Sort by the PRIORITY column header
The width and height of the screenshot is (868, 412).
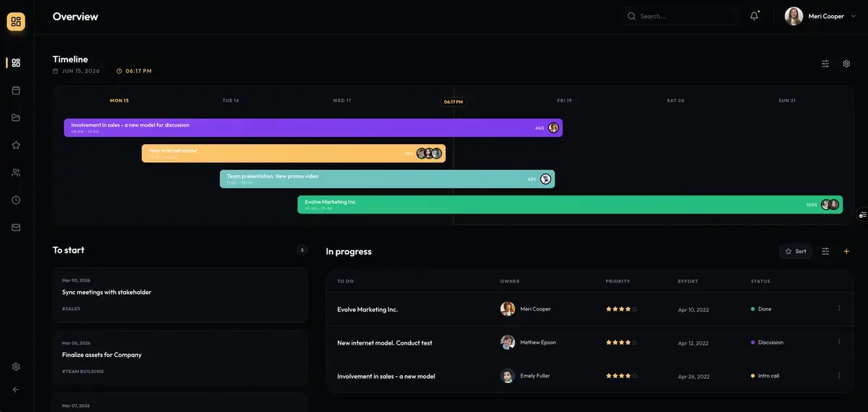point(618,281)
